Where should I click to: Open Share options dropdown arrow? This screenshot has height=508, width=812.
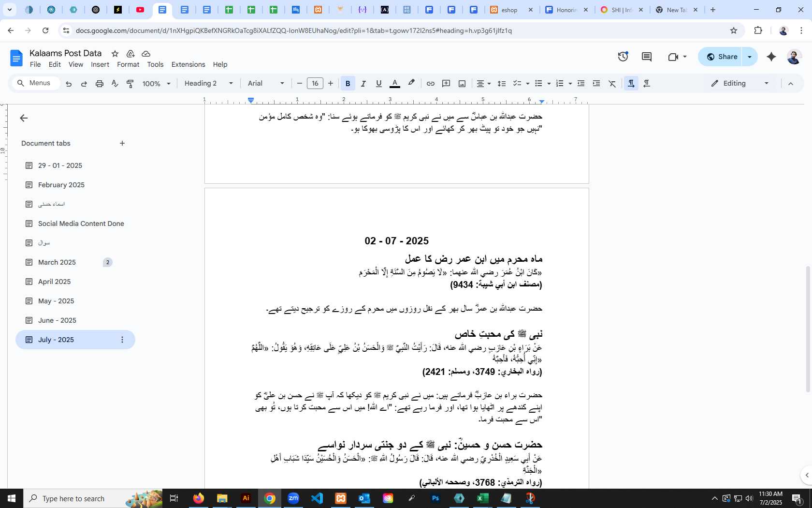pos(750,57)
